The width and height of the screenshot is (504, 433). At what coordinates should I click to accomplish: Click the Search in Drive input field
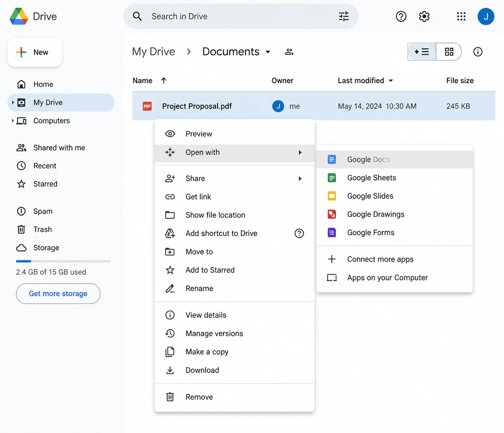click(241, 16)
